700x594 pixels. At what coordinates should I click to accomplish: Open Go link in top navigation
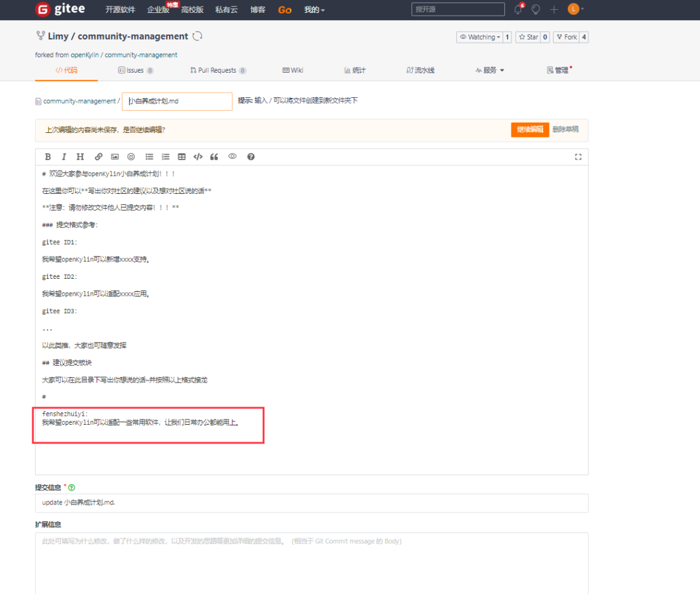click(x=285, y=10)
